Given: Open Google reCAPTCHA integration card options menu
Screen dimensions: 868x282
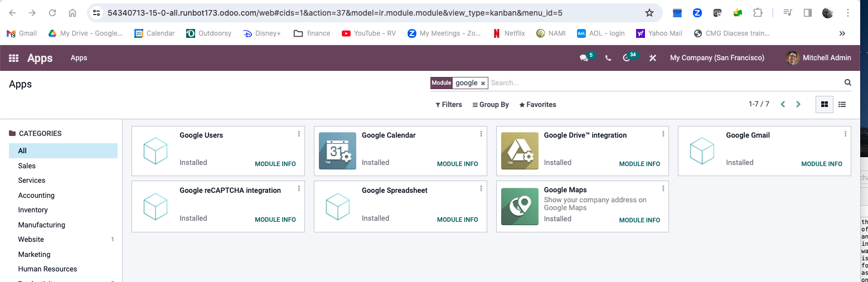Looking at the screenshot, I should pos(299,188).
